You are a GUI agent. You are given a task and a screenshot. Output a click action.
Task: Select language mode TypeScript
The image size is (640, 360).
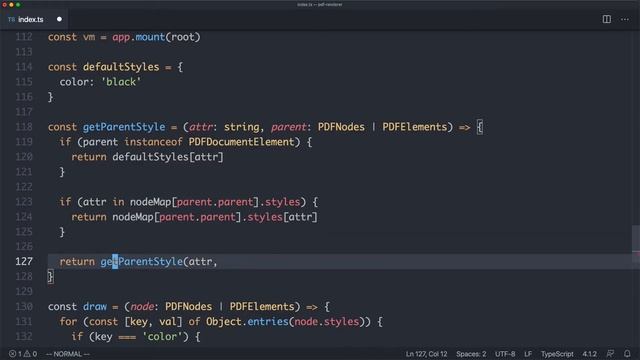pyautogui.click(x=557, y=354)
